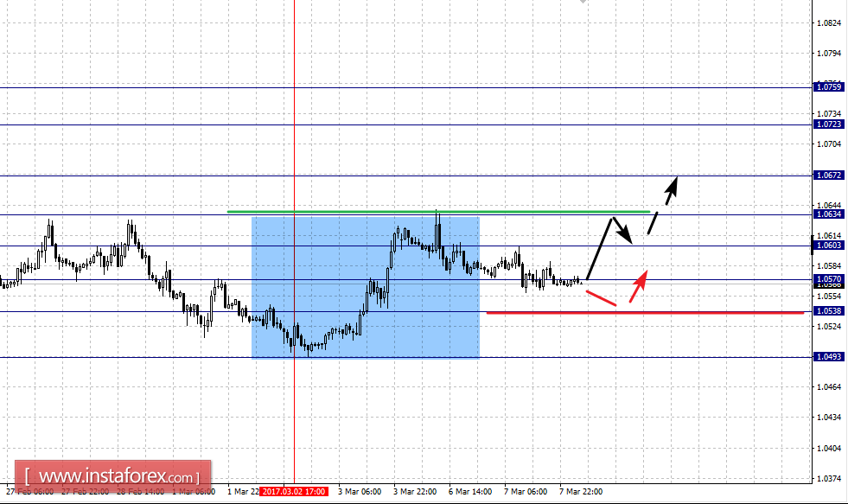848x504 pixels.
Task: Click the 7 Mar 06:00 time label
Action: point(525,492)
